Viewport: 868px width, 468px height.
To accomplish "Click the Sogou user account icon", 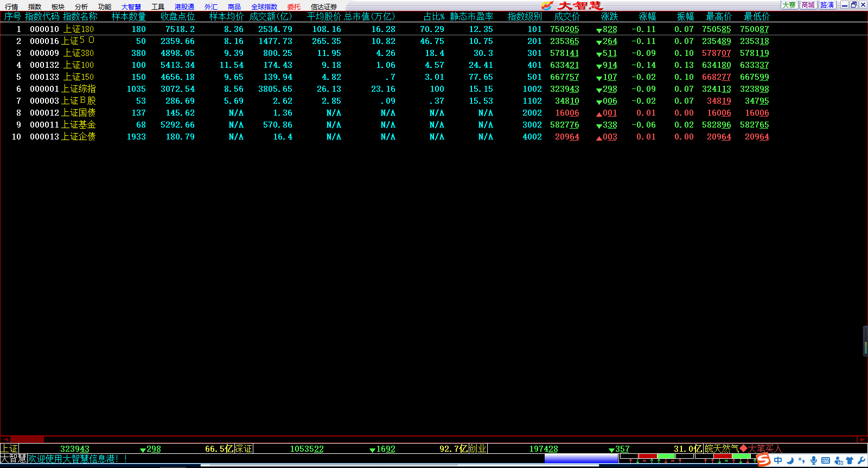I will pyautogui.click(x=838, y=460).
